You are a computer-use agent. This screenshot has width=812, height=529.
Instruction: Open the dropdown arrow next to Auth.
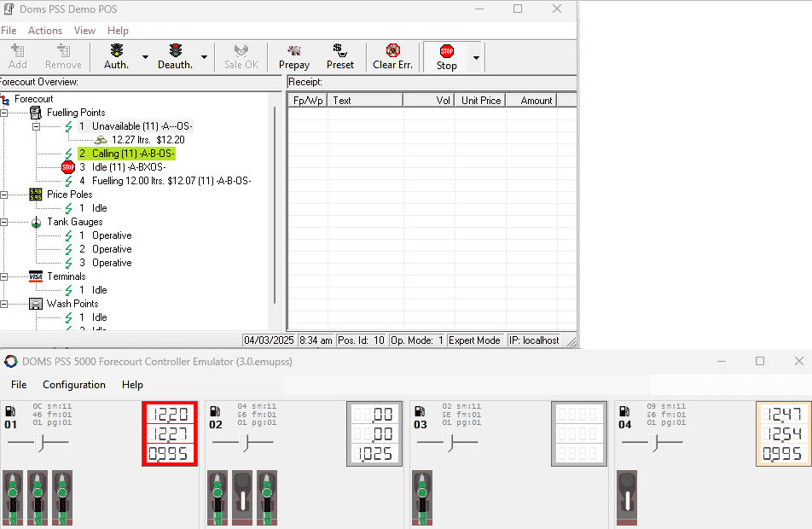coord(145,58)
